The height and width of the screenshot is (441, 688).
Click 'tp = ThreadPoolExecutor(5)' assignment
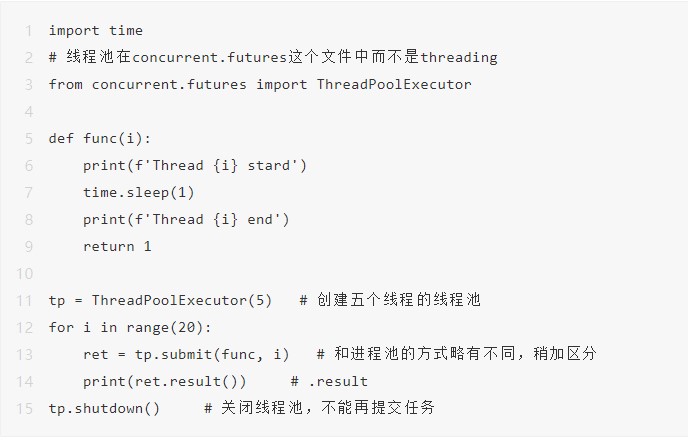click(x=160, y=300)
